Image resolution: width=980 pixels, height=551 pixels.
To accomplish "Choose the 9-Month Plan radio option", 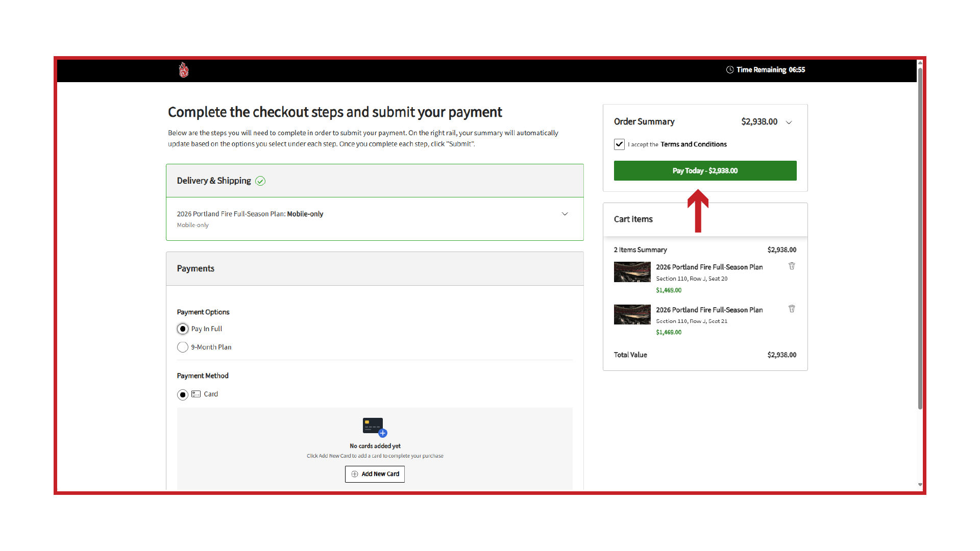I will (183, 347).
